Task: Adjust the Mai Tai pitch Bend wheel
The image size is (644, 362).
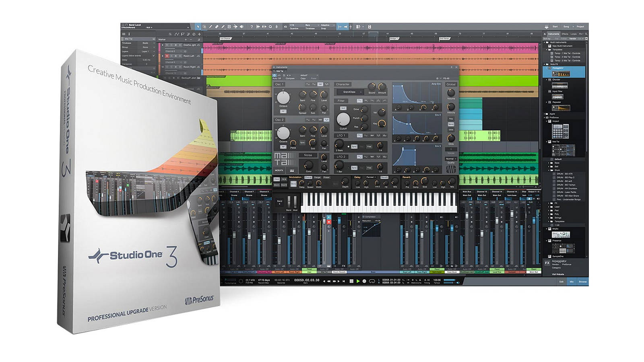Action: coord(289,201)
